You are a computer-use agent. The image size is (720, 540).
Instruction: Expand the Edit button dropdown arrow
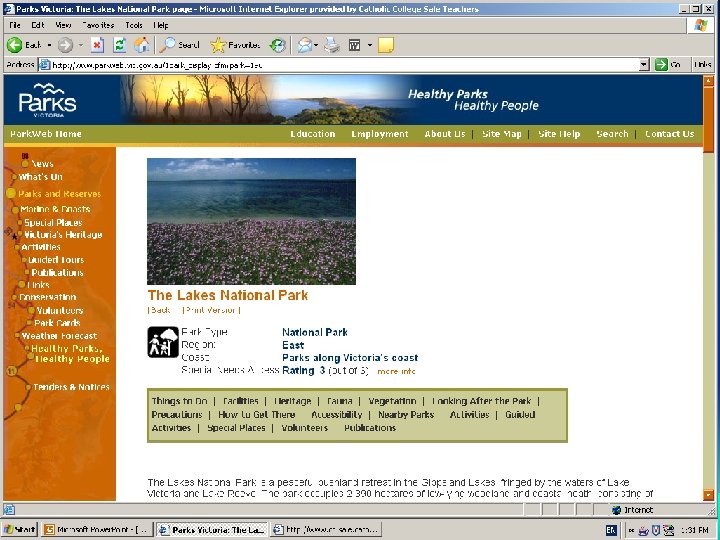[370, 45]
